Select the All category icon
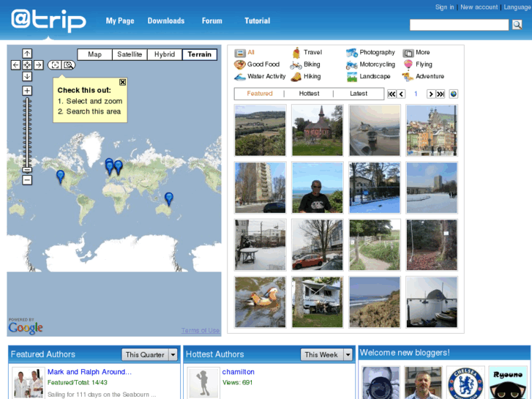This screenshot has width=532, height=399. [240, 53]
